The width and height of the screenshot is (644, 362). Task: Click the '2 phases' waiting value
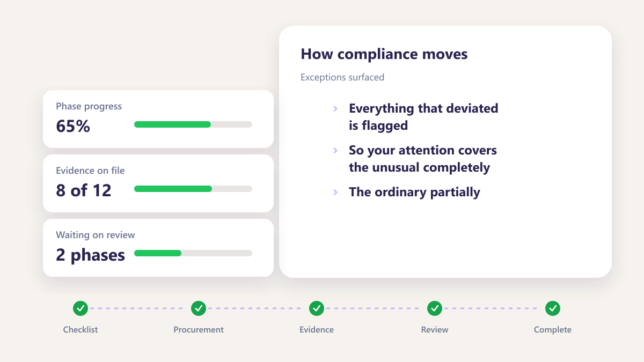[90, 255]
